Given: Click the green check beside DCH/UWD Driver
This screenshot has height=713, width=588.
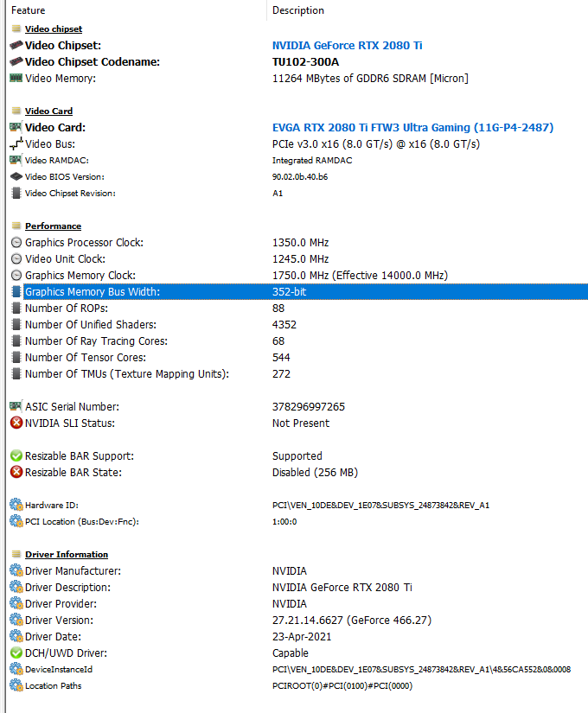Looking at the screenshot, I should (16, 653).
